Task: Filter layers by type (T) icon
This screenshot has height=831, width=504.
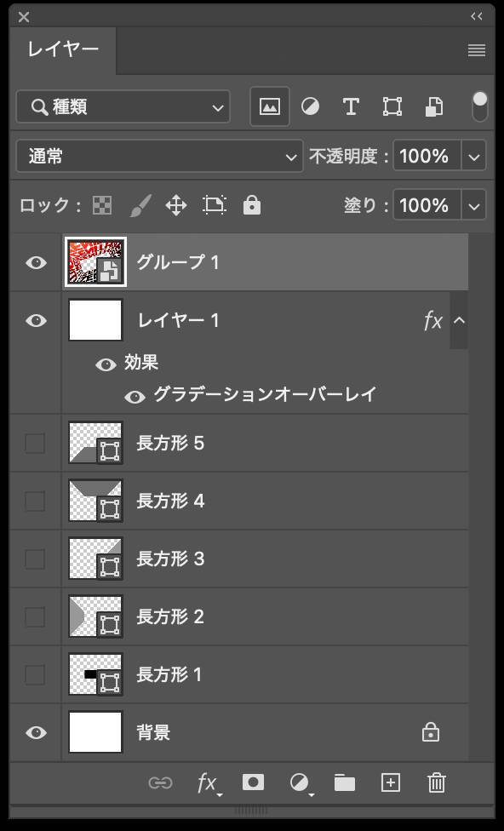Action: tap(350, 106)
